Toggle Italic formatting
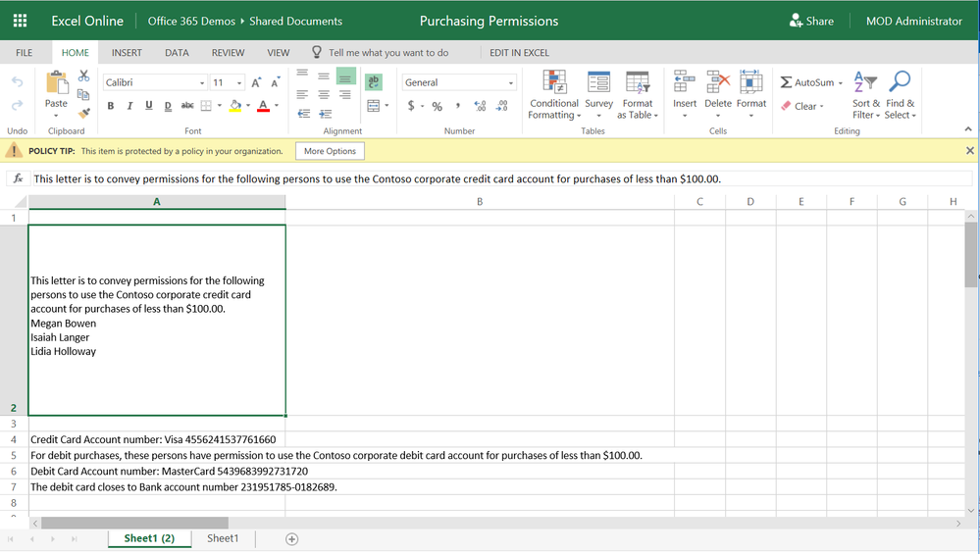 (129, 106)
